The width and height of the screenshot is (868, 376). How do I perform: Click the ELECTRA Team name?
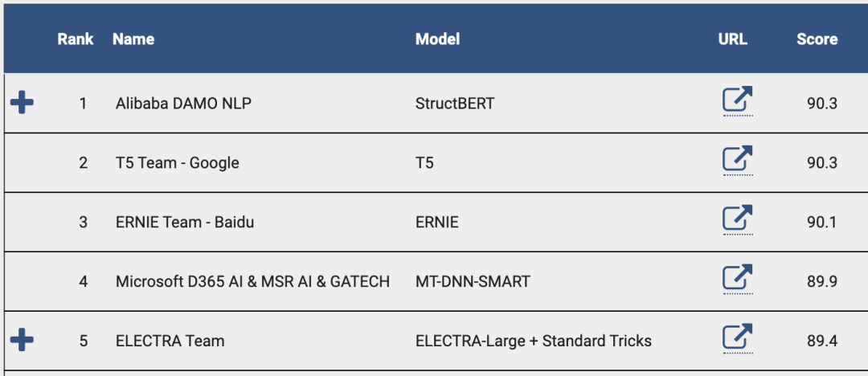[170, 341]
